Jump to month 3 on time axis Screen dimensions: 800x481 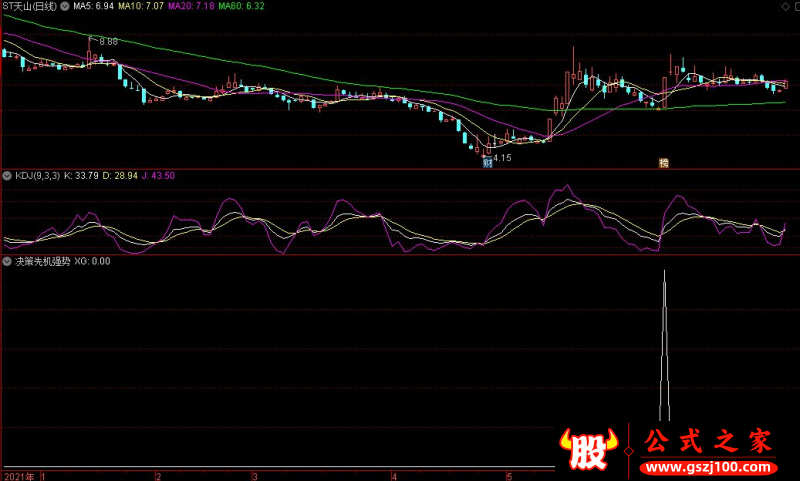click(x=254, y=476)
